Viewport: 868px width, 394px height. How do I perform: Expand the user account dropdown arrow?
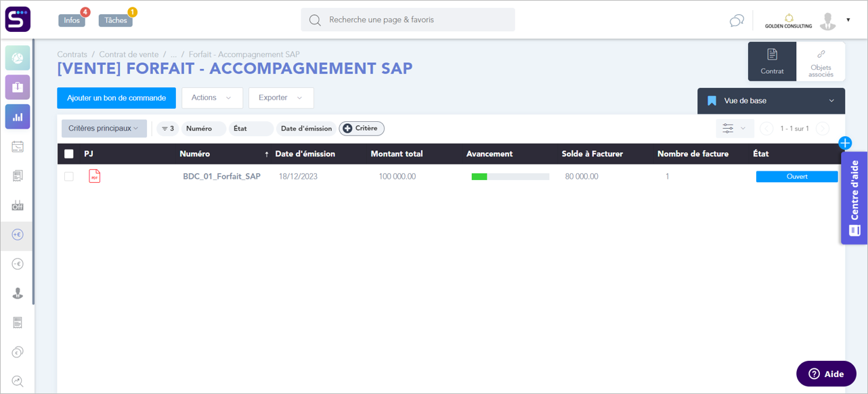(x=848, y=20)
